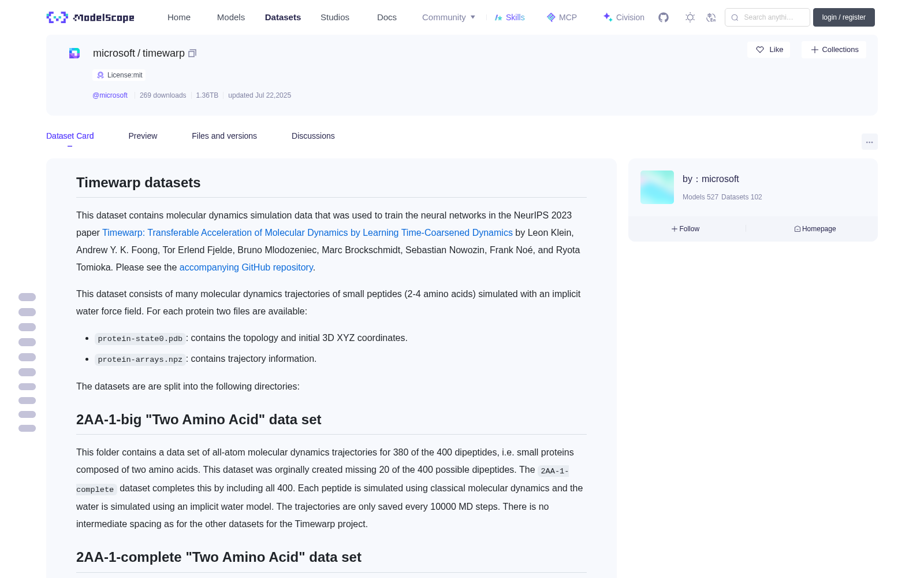Click the protein-arrays.npz code label

click(140, 360)
